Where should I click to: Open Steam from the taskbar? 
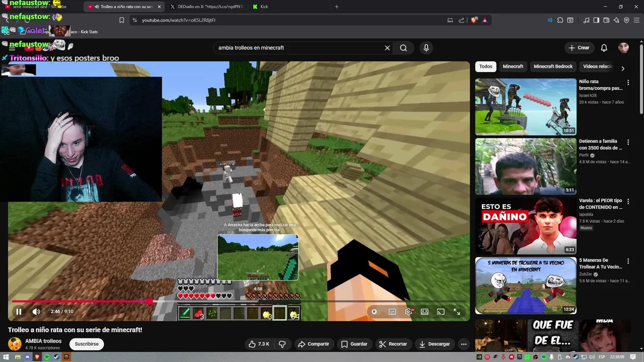[56, 357]
